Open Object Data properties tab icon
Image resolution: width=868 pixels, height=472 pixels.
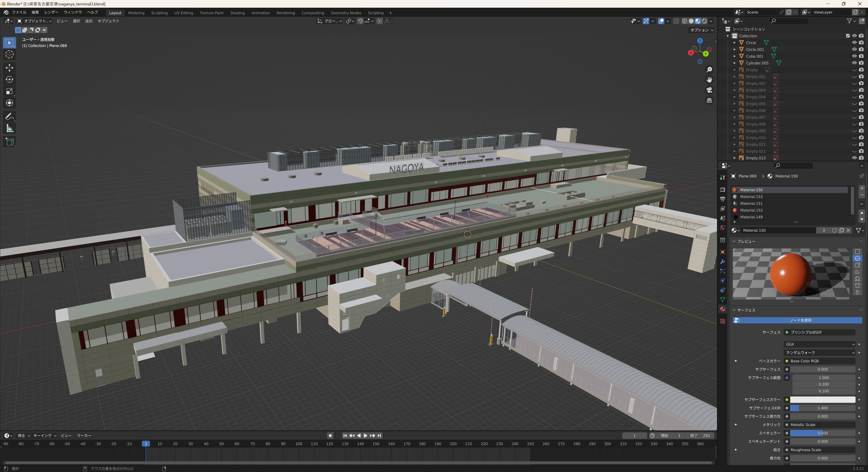(722, 300)
